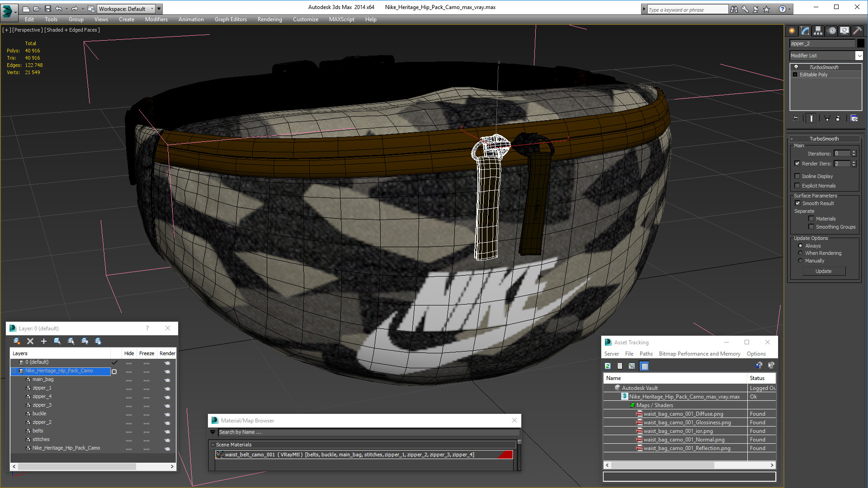Save the file with the floppy icon

48,9
